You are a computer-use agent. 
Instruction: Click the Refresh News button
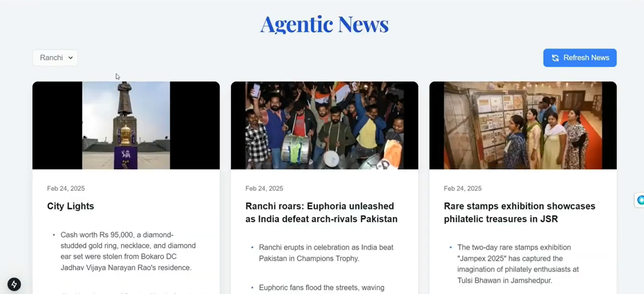click(580, 58)
